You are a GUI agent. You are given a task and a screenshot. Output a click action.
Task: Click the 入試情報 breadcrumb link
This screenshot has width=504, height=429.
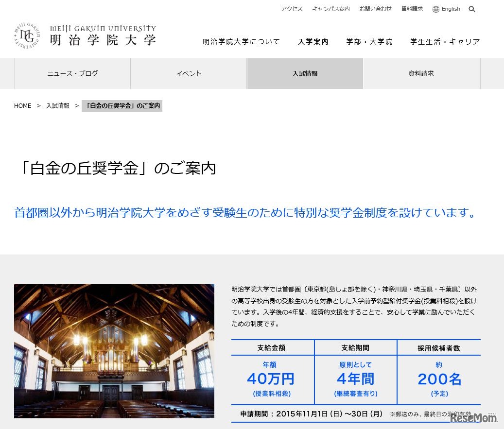point(58,105)
